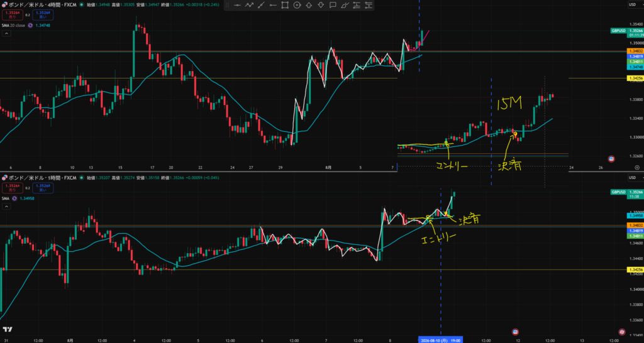Click green market status dot on 4時間 chart
Viewport: 644px width, 343px height.
(x=81, y=5)
